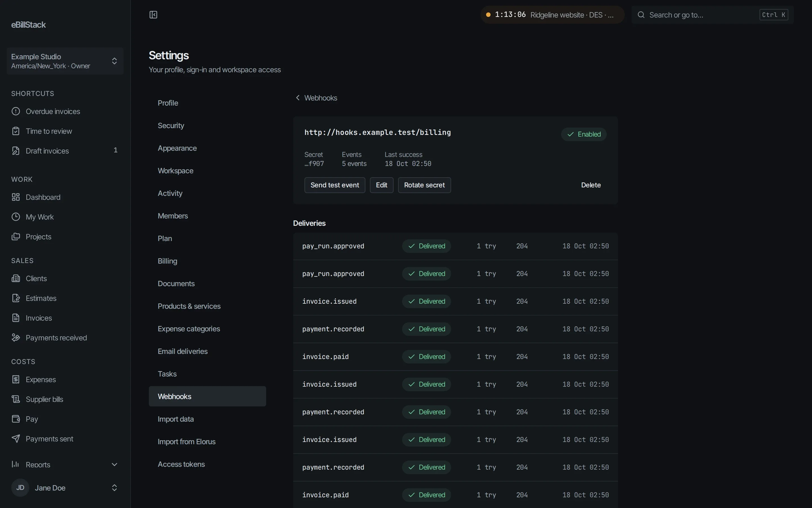
Task: Click the Payments received hand-coins icon
Action: coord(16,338)
